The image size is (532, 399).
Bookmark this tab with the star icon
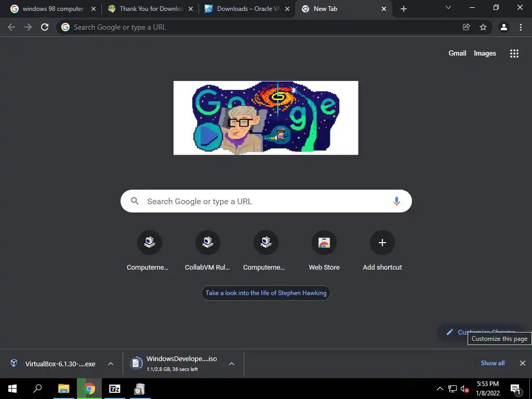click(x=483, y=27)
